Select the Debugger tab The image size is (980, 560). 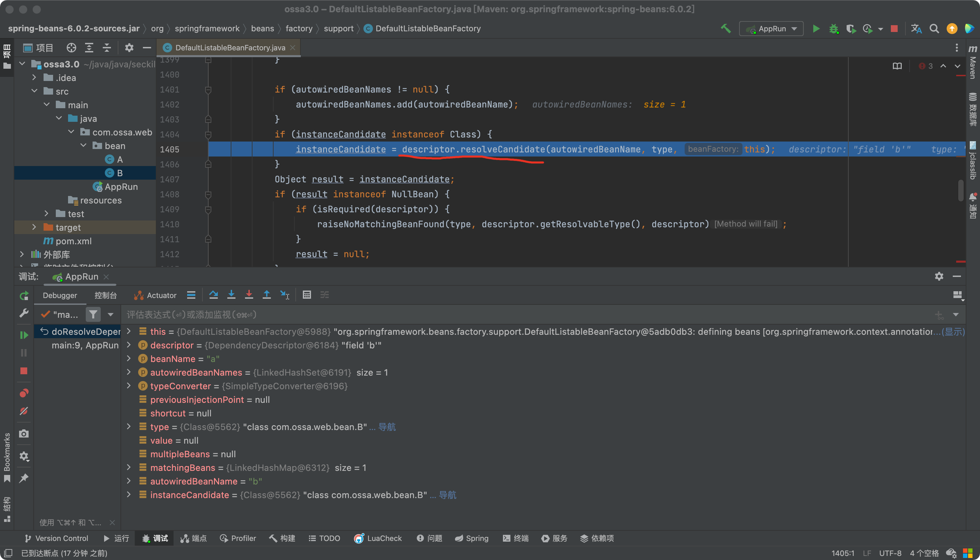(60, 295)
